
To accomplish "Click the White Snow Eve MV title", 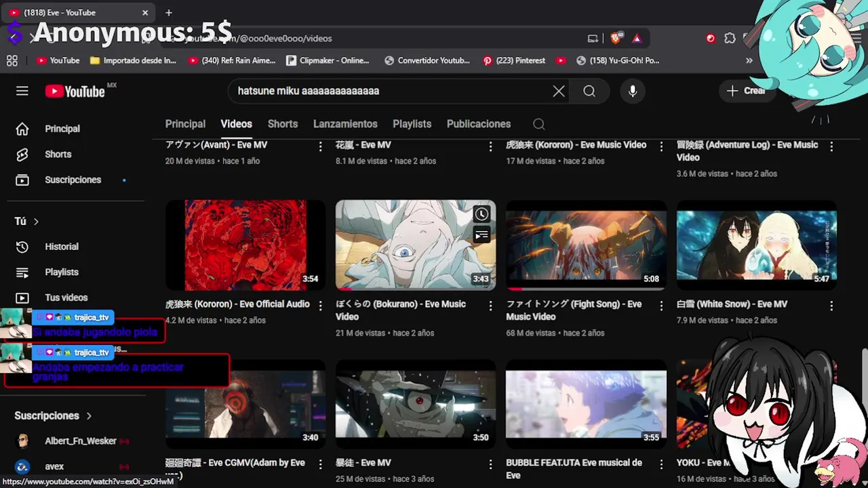I will [732, 304].
